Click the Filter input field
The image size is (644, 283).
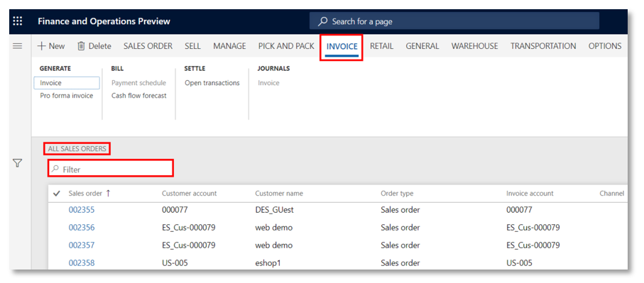pyautogui.click(x=111, y=169)
